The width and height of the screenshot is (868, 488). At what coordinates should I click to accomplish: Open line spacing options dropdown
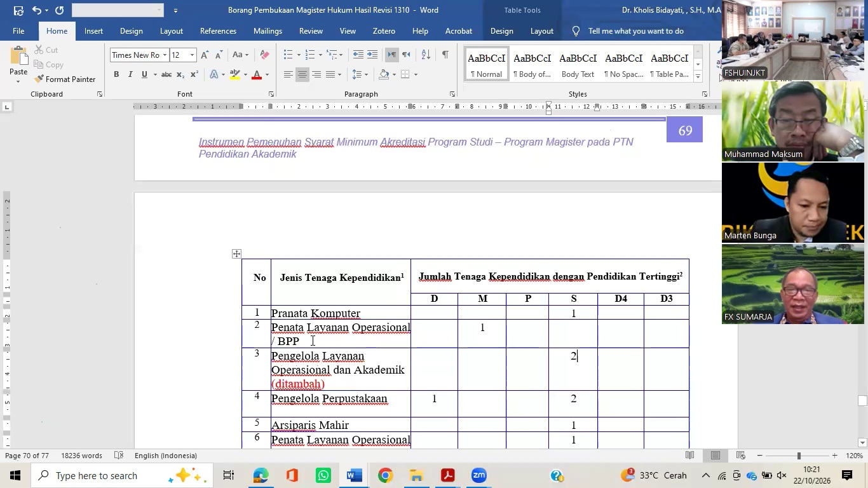pyautogui.click(x=360, y=74)
